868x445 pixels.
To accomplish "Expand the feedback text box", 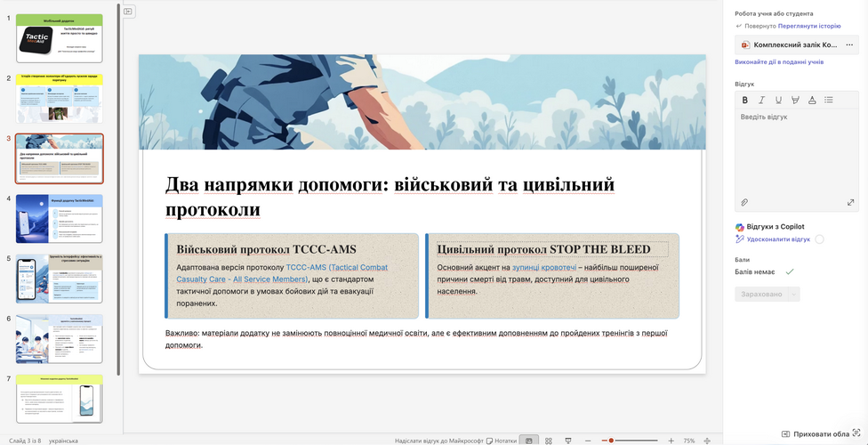I will (850, 203).
